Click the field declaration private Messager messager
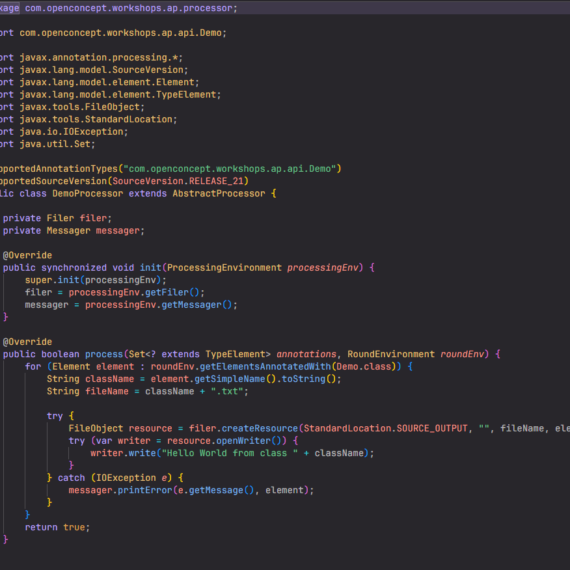570x570 pixels. point(73,230)
